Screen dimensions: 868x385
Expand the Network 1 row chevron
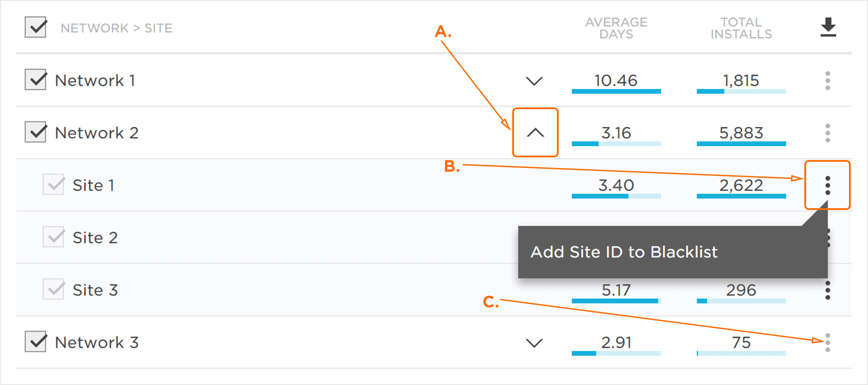tap(534, 81)
